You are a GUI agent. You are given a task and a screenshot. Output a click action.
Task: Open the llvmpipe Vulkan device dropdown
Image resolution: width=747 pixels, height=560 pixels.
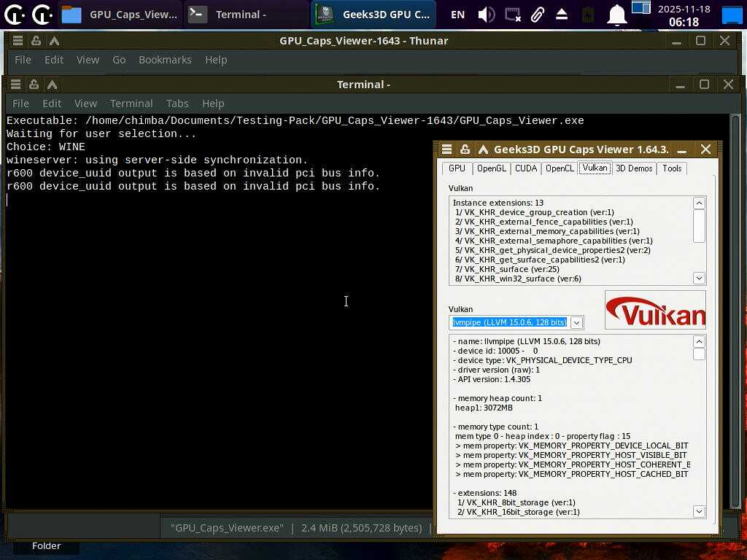coord(576,322)
